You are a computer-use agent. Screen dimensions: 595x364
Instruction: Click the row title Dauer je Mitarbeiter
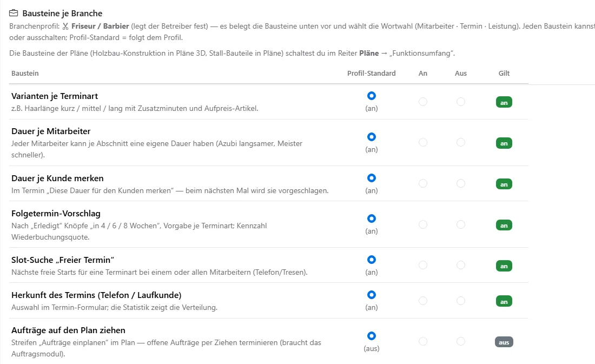(x=51, y=131)
